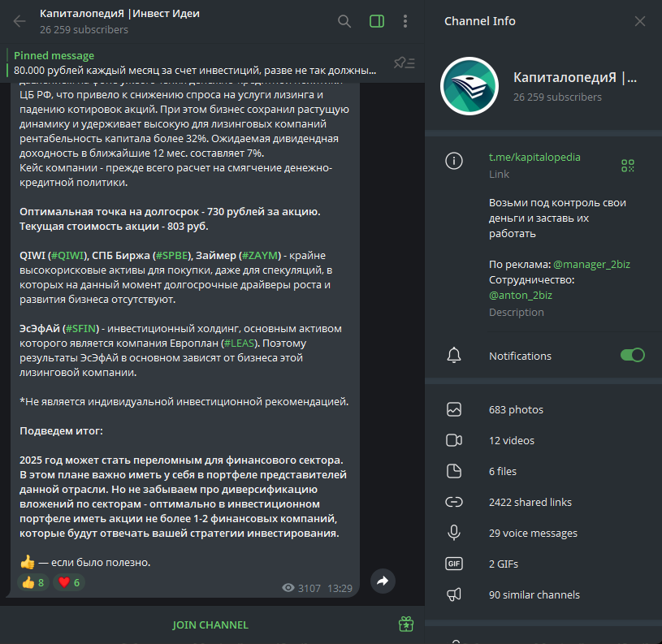Click the views eye icon 3107

(288, 588)
